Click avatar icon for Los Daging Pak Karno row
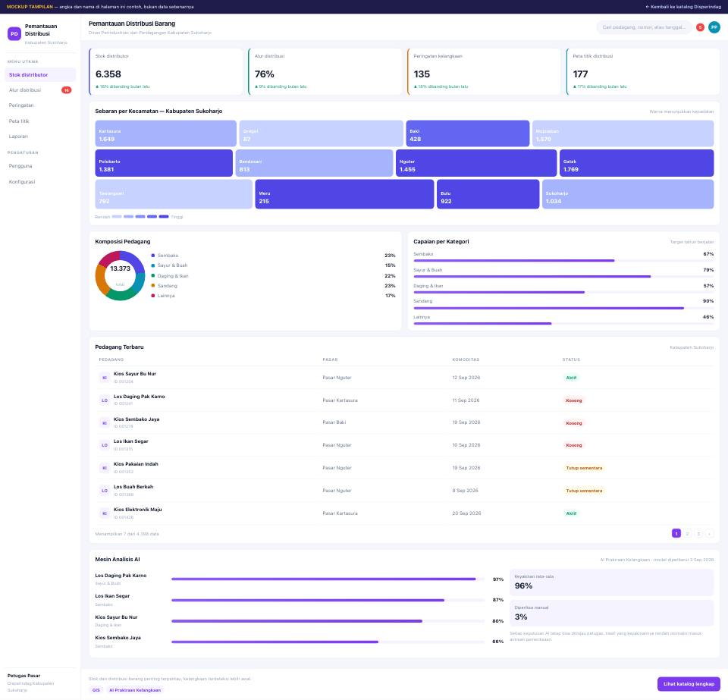 coord(105,400)
